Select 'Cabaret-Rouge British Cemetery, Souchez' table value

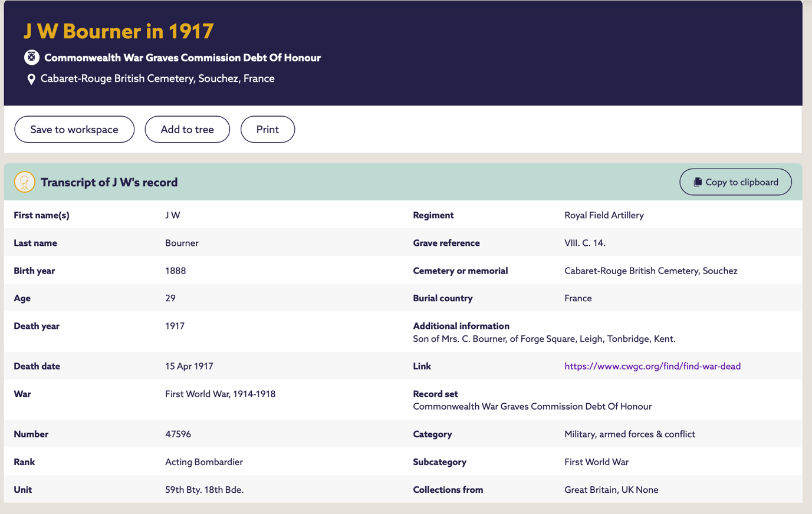pyautogui.click(x=651, y=271)
